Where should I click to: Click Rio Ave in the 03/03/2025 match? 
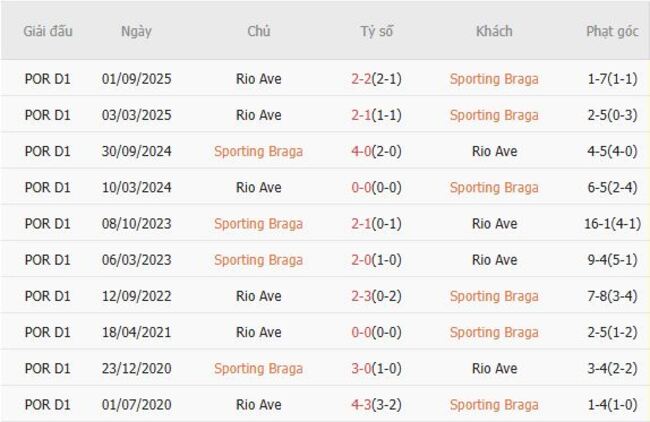[258, 115]
